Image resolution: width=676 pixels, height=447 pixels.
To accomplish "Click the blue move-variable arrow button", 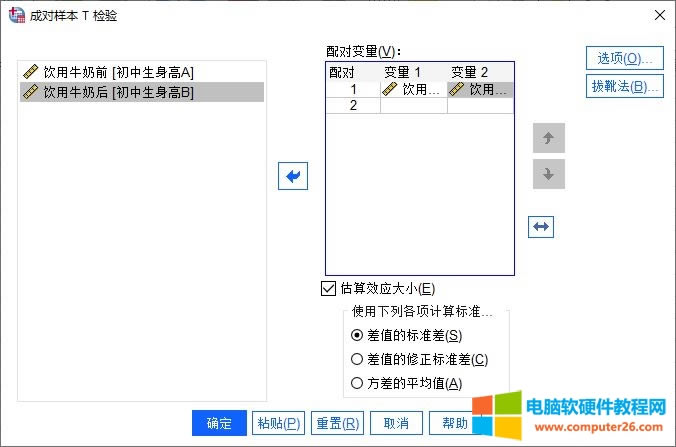I will [293, 176].
